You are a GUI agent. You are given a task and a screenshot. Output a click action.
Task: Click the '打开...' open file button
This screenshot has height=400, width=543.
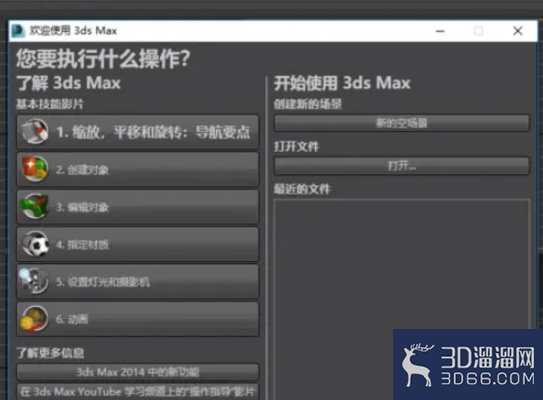click(402, 166)
